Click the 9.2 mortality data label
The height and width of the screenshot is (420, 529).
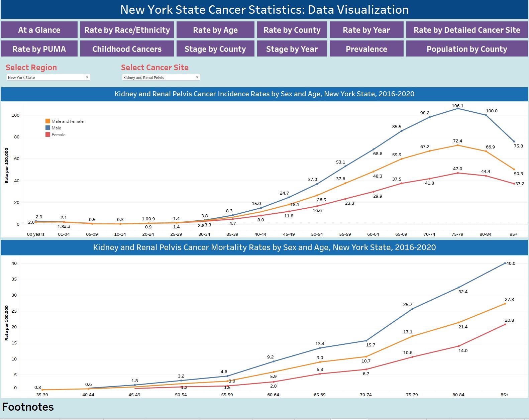click(x=270, y=357)
